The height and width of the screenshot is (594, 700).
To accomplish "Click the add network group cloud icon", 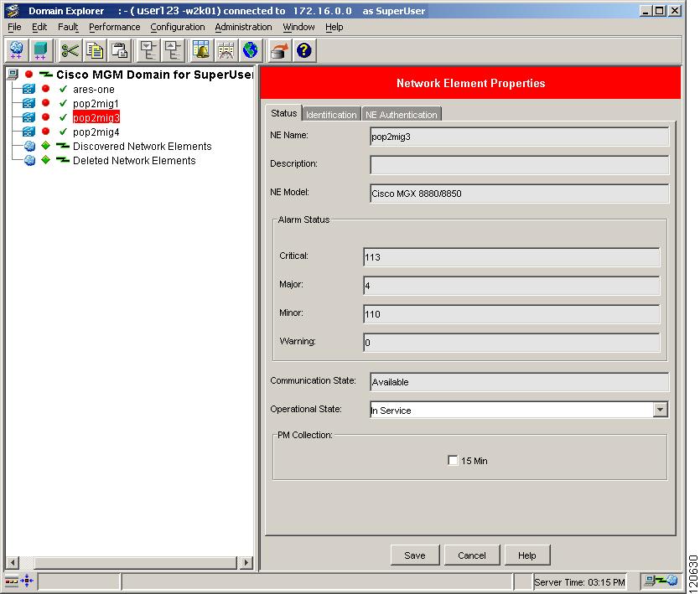I will [x=16, y=50].
